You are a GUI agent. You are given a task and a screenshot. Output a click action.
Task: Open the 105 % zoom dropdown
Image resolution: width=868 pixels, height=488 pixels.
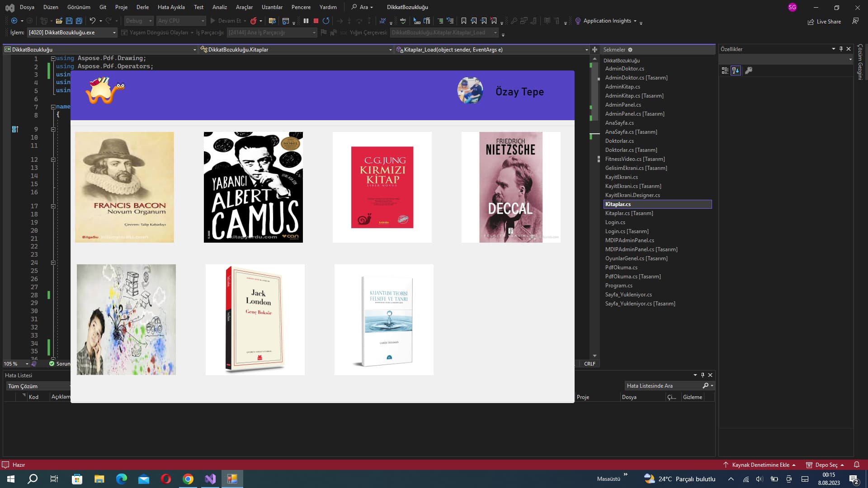click(16, 364)
